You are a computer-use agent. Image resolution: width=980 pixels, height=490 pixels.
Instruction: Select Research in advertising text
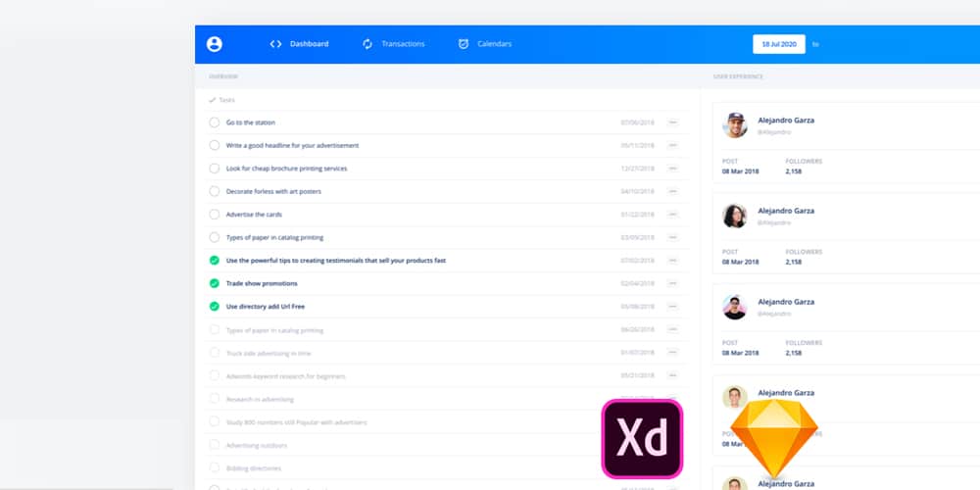260,400
